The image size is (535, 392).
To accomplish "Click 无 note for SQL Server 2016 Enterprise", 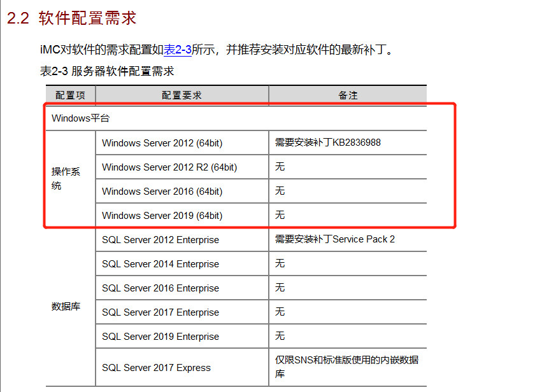I will (280, 288).
